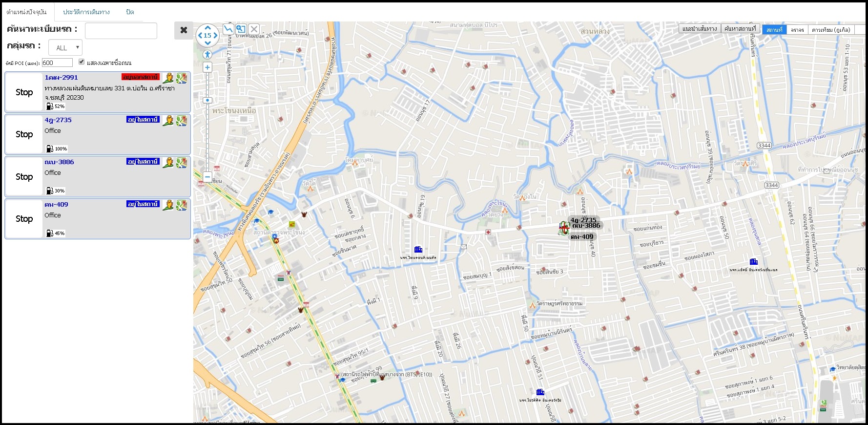This screenshot has height=425, width=868.
Task: Open street view icon for vehicle ตห-409
Action: 168,205
